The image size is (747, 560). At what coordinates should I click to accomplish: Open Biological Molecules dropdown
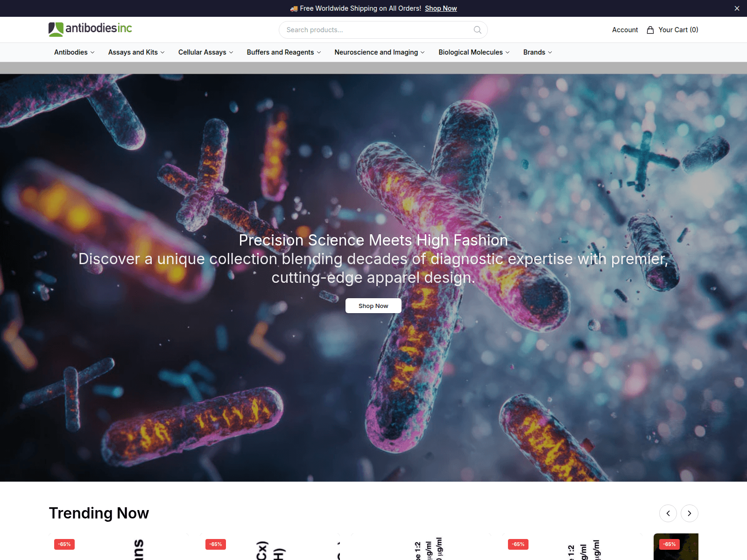coord(474,52)
